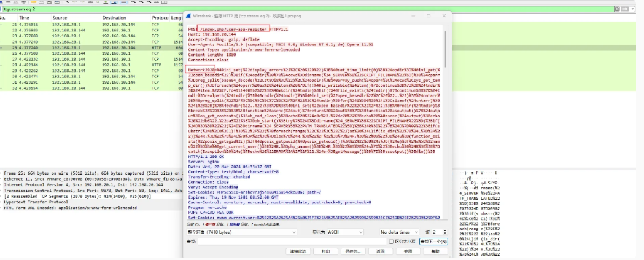Click the Save As (另存为) button
This screenshot has width=644, height=260.
pyautogui.click(x=352, y=251)
